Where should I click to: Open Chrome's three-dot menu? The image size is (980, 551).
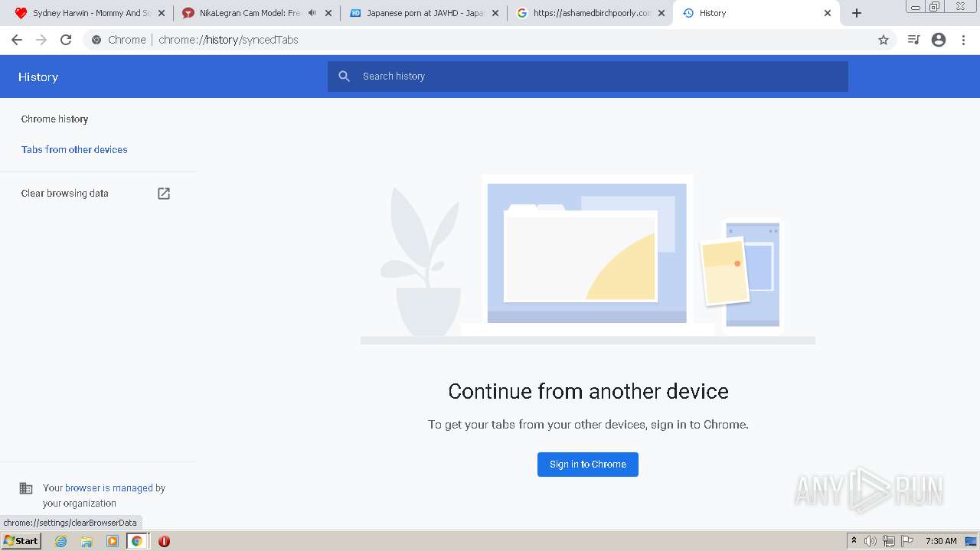tap(964, 40)
